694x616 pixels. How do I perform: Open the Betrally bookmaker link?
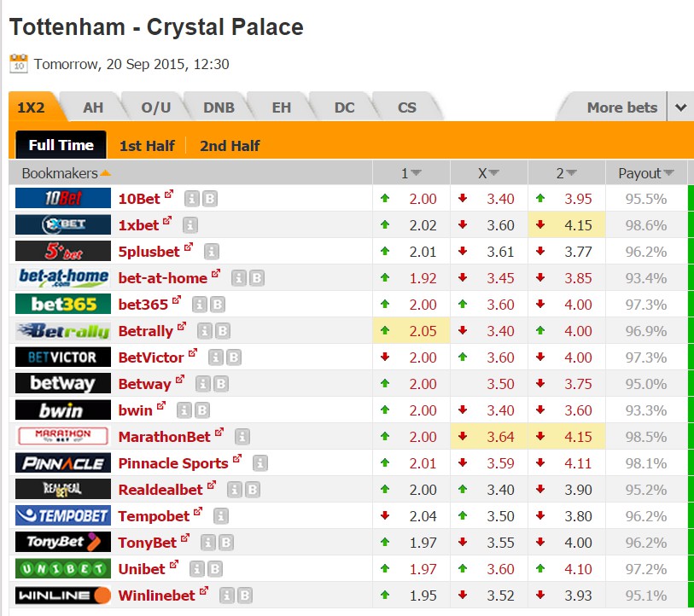click(x=146, y=331)
